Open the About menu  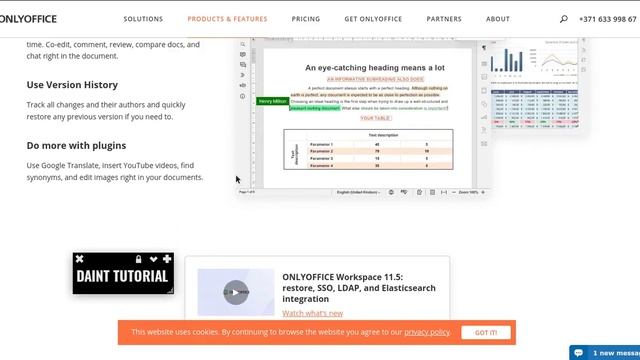pos(498,19)
